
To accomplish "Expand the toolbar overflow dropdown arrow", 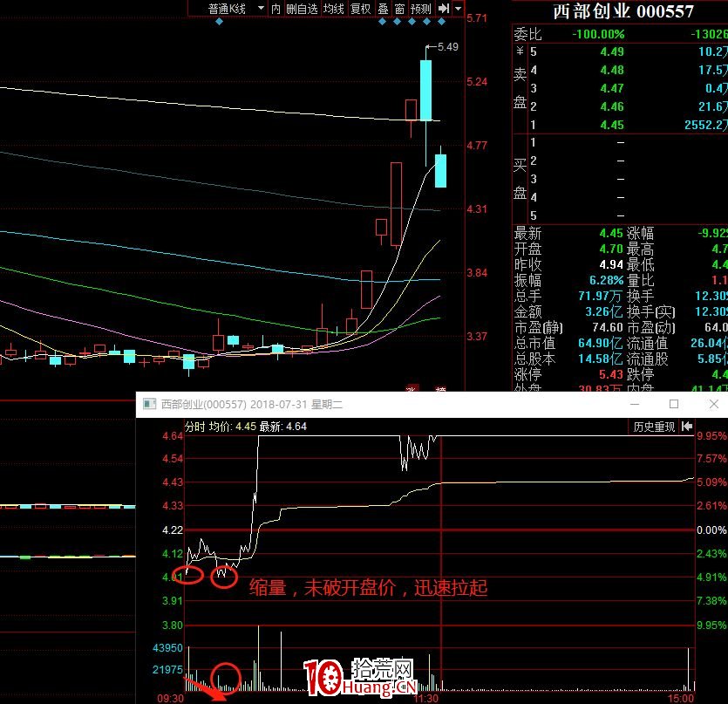I will point(459,9).
